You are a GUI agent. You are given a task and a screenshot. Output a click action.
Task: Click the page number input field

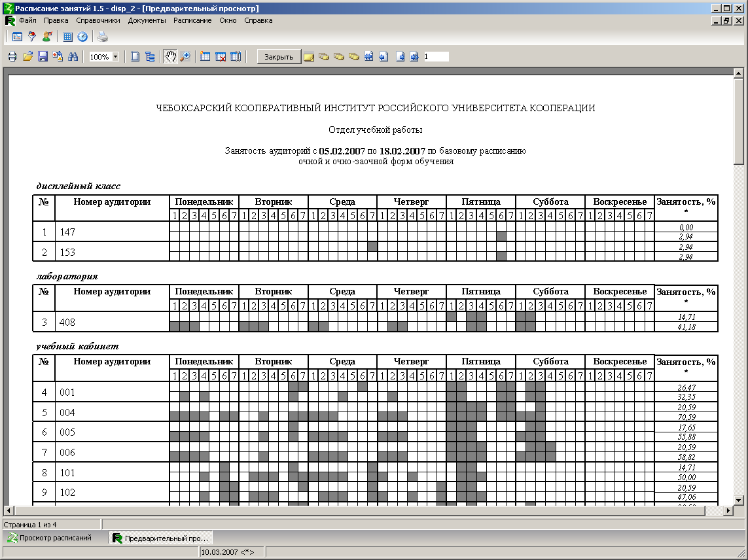436,57
